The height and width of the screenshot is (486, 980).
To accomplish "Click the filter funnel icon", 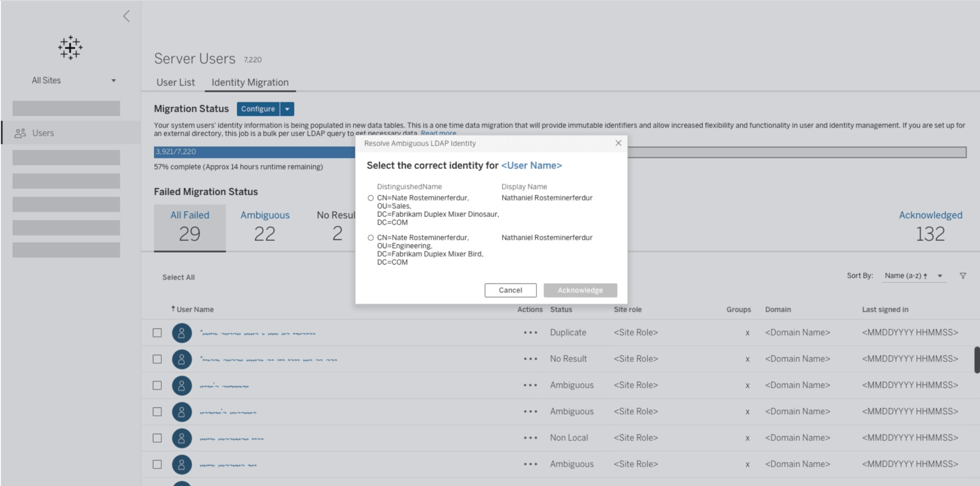I will click(x=963, y=276).
